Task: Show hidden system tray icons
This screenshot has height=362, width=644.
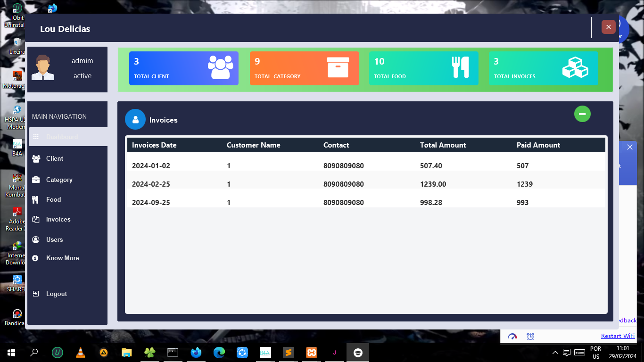Action: pyautogui.click(x=555, y=353)
